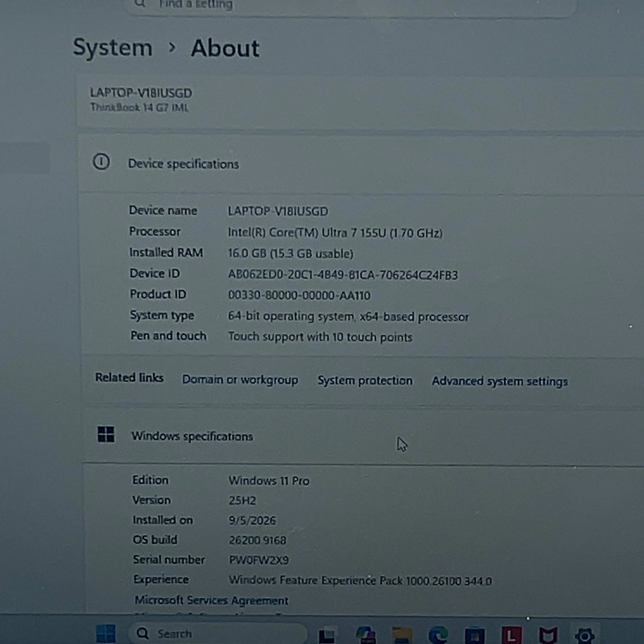Select the 25H2 version value
The height and width of the screenshot is (644, 644).
tap(242, 501)
